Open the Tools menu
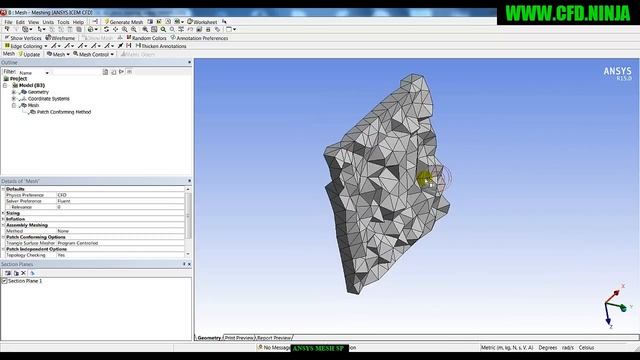Screen dimensions: 640x360 pyautogui.click(x=63, y=22)
